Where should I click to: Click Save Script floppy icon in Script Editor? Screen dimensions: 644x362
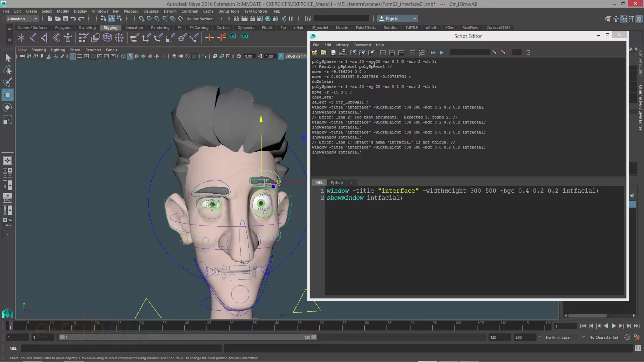pos(333,52)
